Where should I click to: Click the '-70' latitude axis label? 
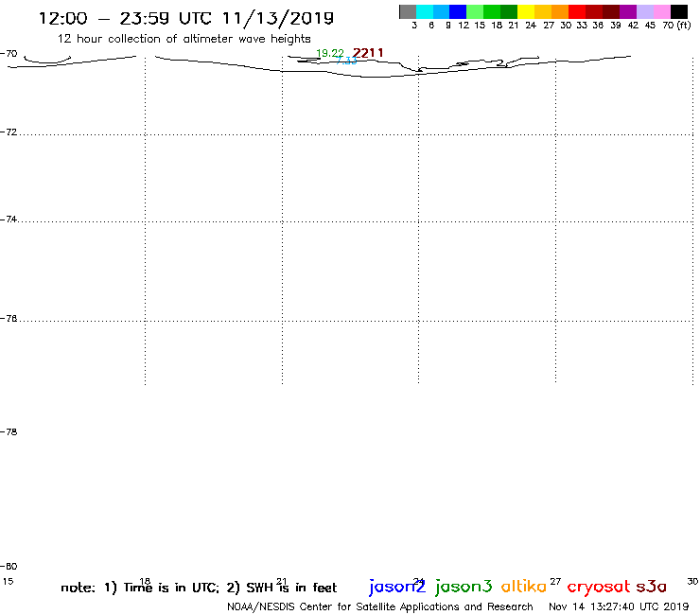pos(9,54)
